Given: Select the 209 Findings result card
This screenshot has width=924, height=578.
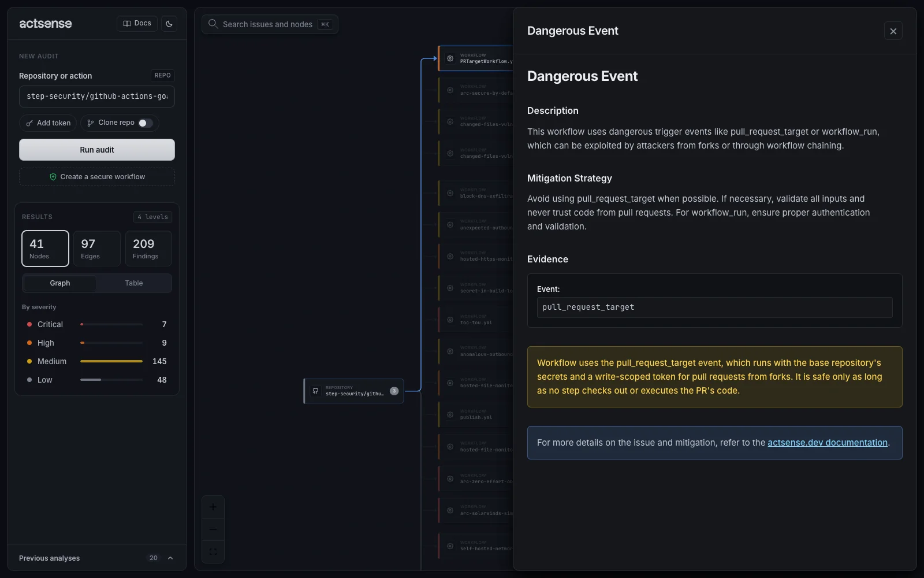Looking at the screenshot, I should [x=148, y=249].
